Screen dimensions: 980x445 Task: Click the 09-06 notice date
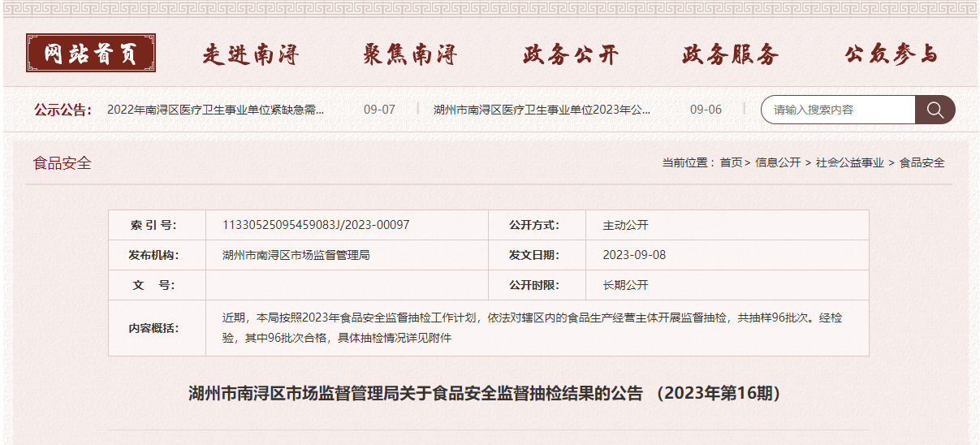click(x=706, y=110)
